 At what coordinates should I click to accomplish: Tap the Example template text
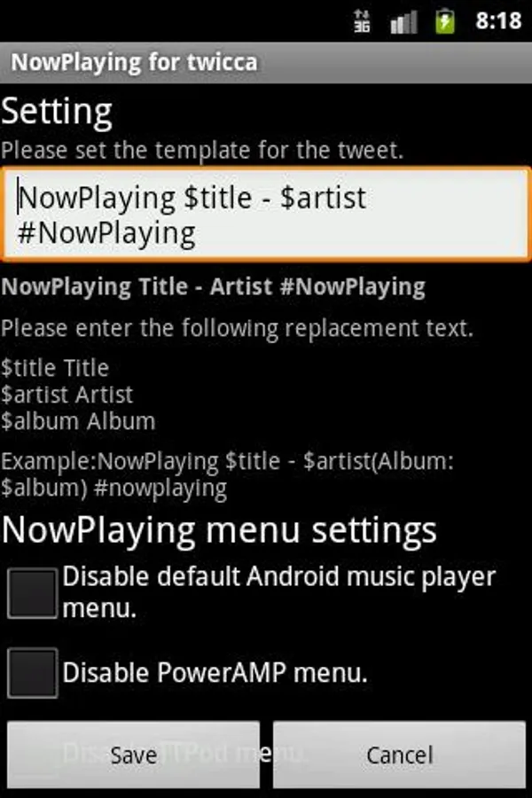point(227,475)
